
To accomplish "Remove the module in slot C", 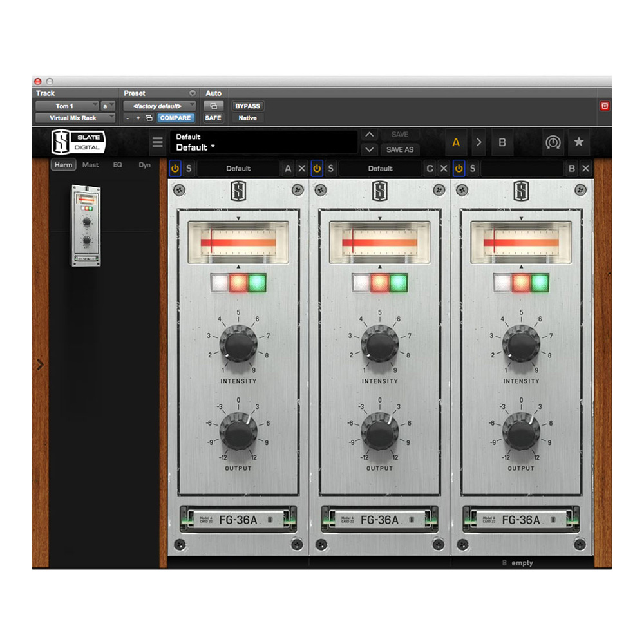I will pos(444,168).
